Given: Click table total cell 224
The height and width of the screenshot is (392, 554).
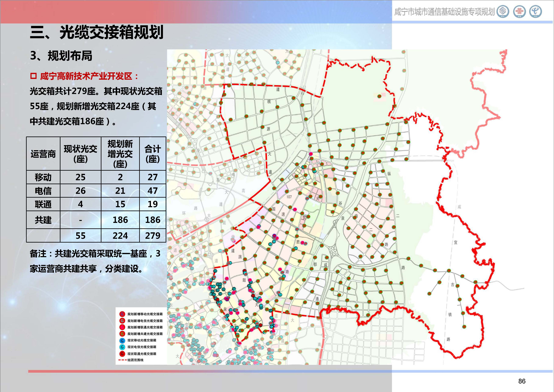Looking at the screenshot, I should (x=120, y=236).
